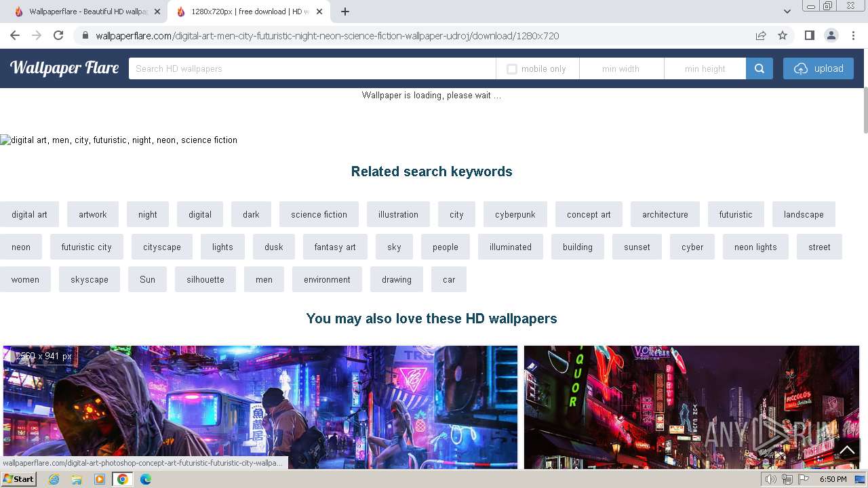The width and height of the screenshot is (868, 488).
Task: Click the 'digital art' keyword tag
Action: 29,214
